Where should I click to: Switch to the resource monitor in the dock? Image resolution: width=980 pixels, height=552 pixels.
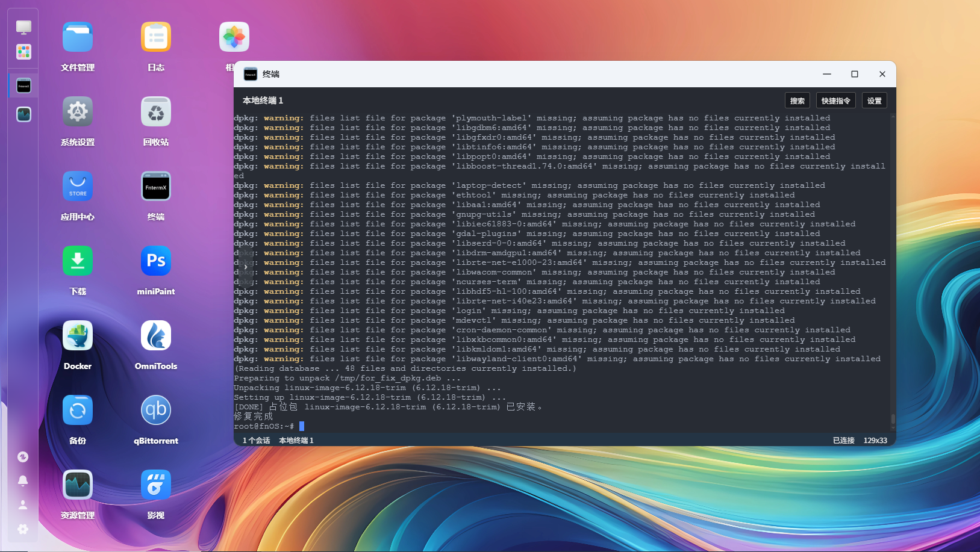click(23, 114)
